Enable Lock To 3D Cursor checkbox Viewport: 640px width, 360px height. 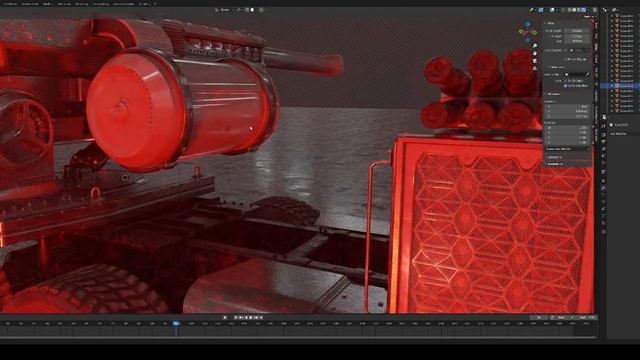tap(565, 81)
